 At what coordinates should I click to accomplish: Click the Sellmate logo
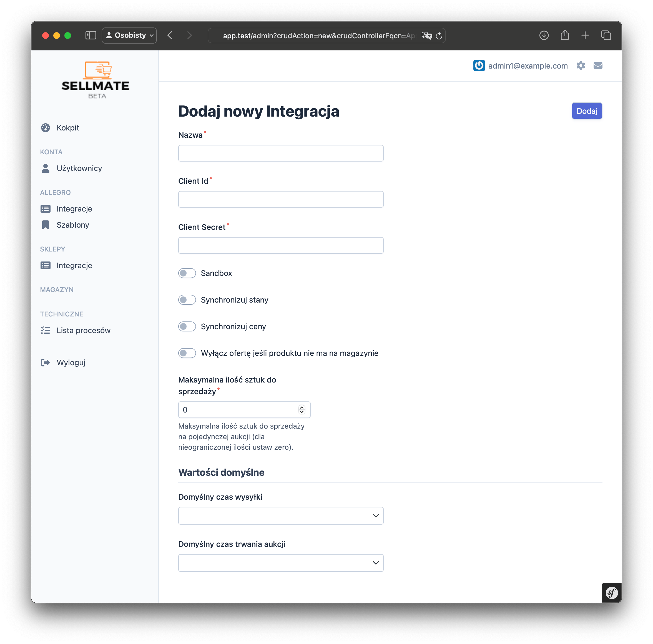pos(95,80)
